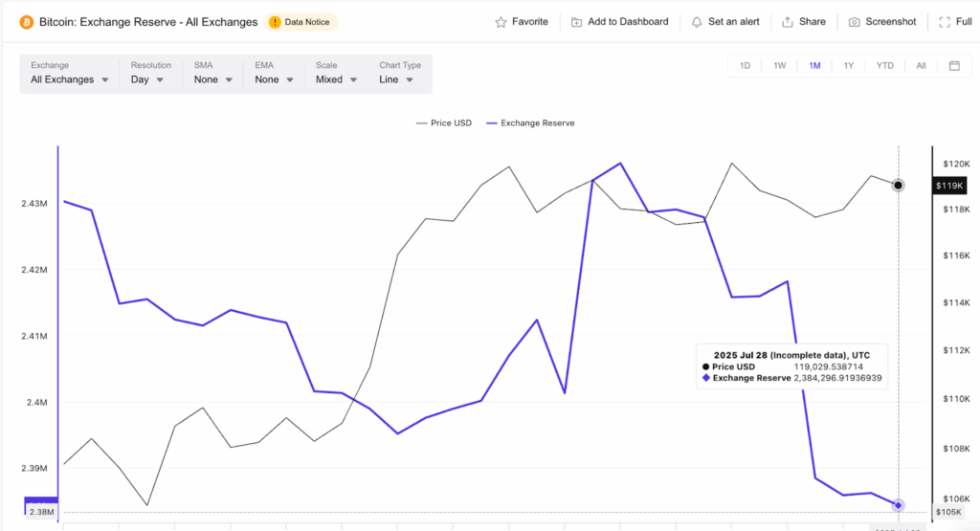Open the All Exchanges dropdown
980x531 pixels.
point(68,80)
